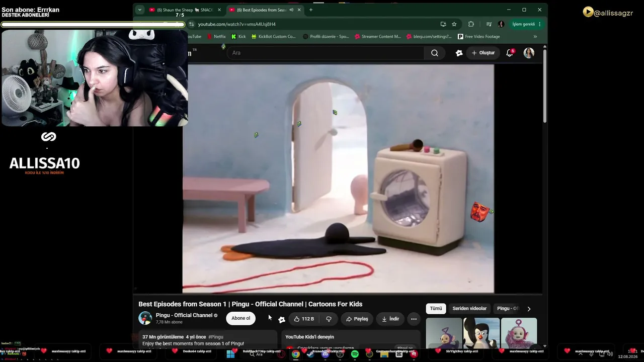Open the blerp.com/settings bookmark
Image resolution: width=644 pixels, height=362 pixels.
(x=429, y=37)
